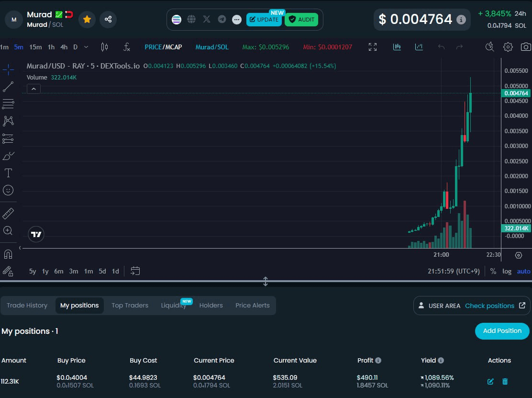Undo the last chart action
The image size is (532, 398).
pyautogui.click(x=441, y=47)
